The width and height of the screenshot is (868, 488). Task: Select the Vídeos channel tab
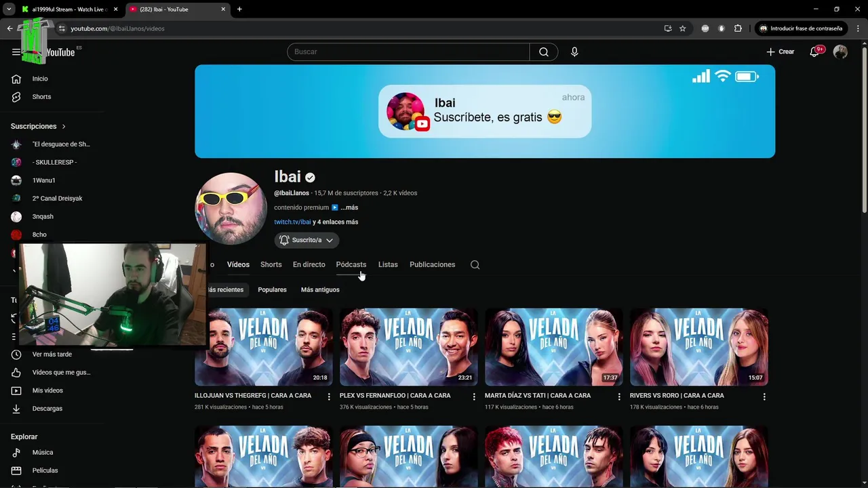coord(238,264)
